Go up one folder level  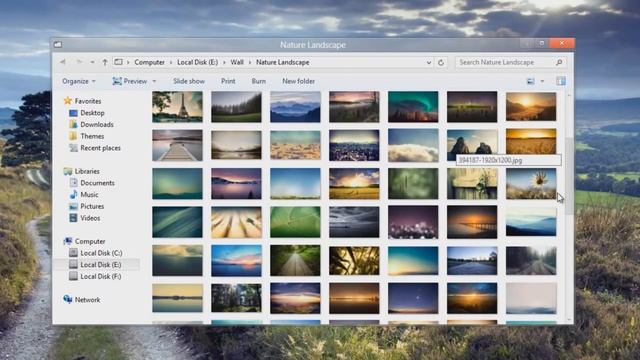click(105, 62)
